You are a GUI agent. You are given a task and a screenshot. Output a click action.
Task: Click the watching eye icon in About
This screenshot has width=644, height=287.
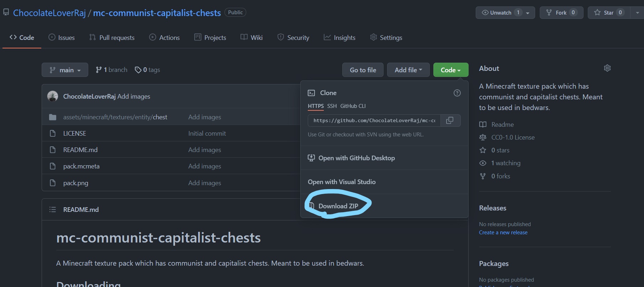pyautogui.click(x=483, y=163)
